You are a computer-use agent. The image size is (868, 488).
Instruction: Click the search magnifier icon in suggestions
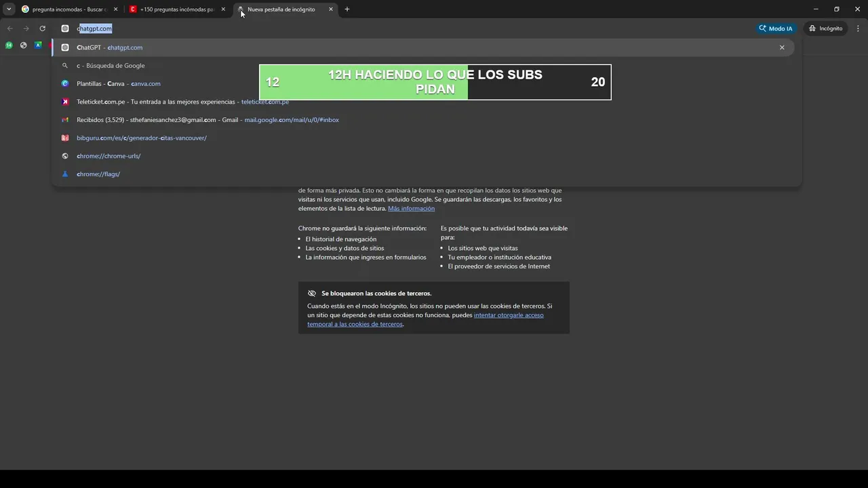65,66
